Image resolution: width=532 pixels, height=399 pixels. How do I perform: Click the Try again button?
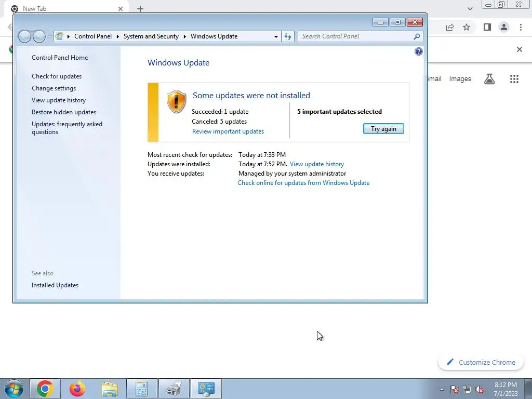[383, 129]
